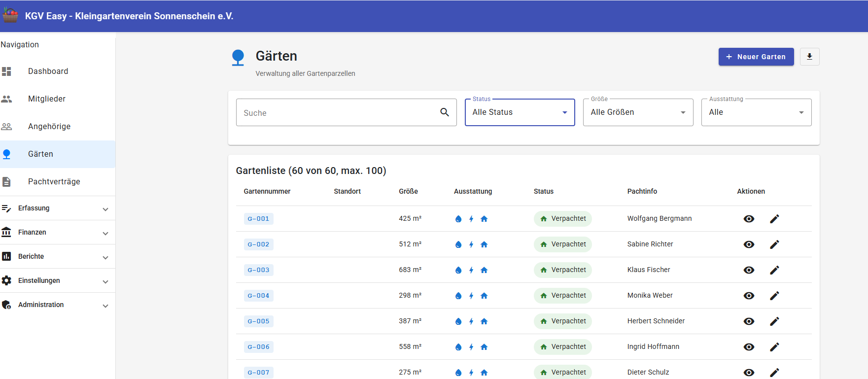Image resolution: width=868 pixels, height=379 pixels.
Task: Open Mitglieder in navigation
Action: [58, 99]
